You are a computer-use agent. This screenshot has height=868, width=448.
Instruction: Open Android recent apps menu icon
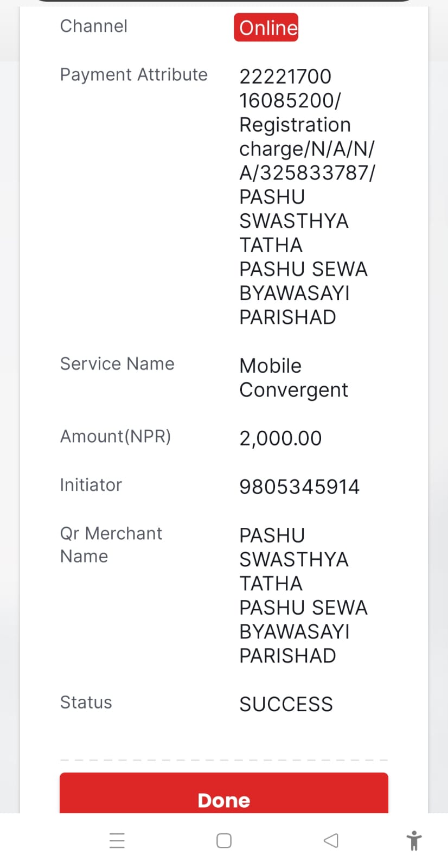pos(117,840)
